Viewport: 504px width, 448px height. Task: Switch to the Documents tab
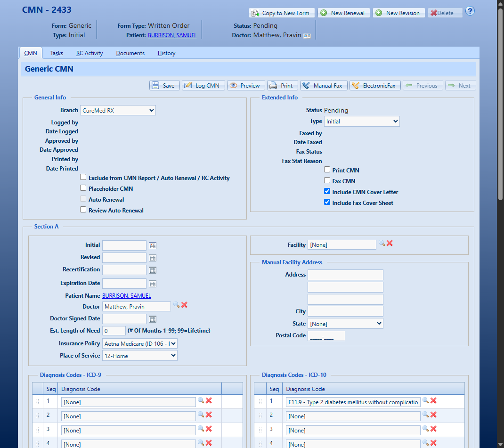click(130, 53)
